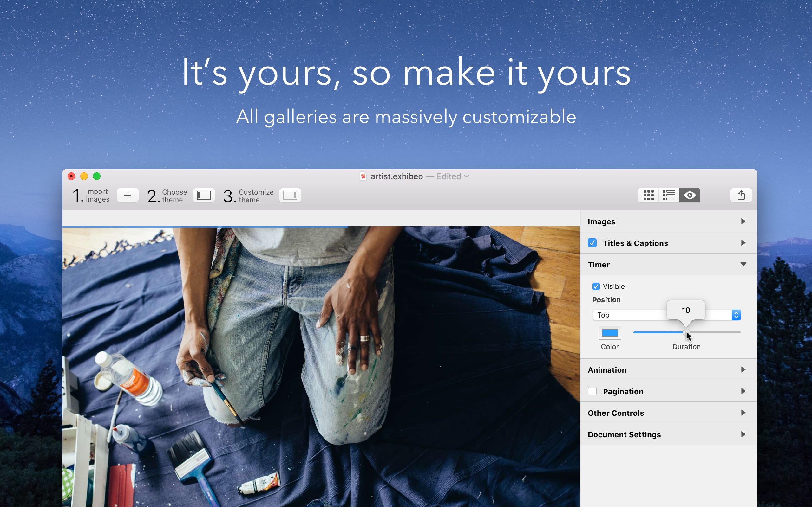Open the Position dropdown set to Top
The width and height of the screenshot is (812, 507).
pyautogui.click(x=666, y=315)
